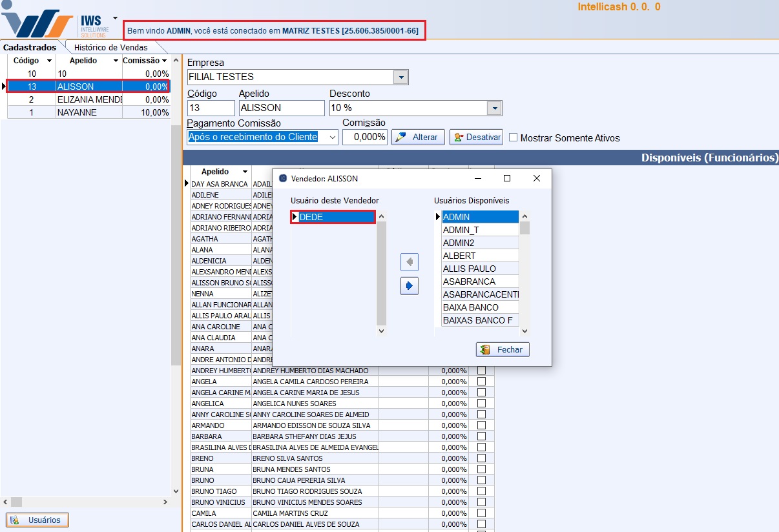Screen dimensions: 779x532
Task: Click the Alterar button
Action: [x=419, y=137]
